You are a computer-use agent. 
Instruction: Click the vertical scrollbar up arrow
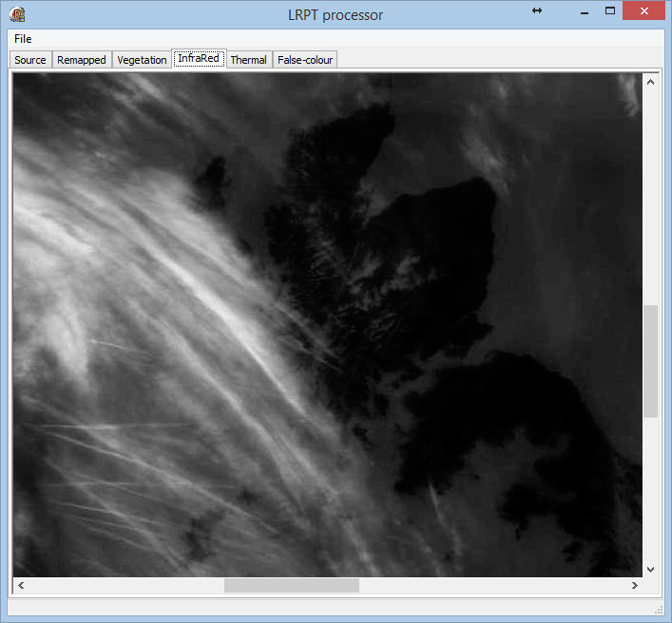(x=650, y=82)
